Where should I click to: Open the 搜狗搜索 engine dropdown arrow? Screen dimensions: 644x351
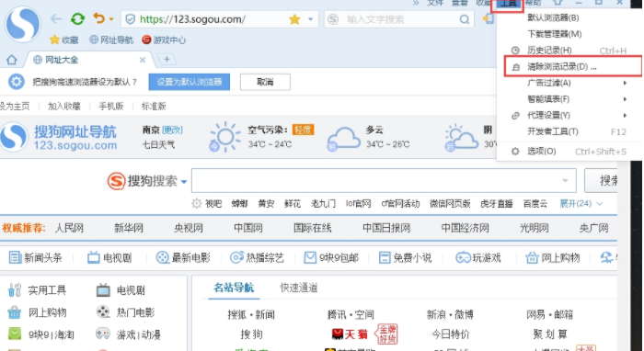pos(184,182)
